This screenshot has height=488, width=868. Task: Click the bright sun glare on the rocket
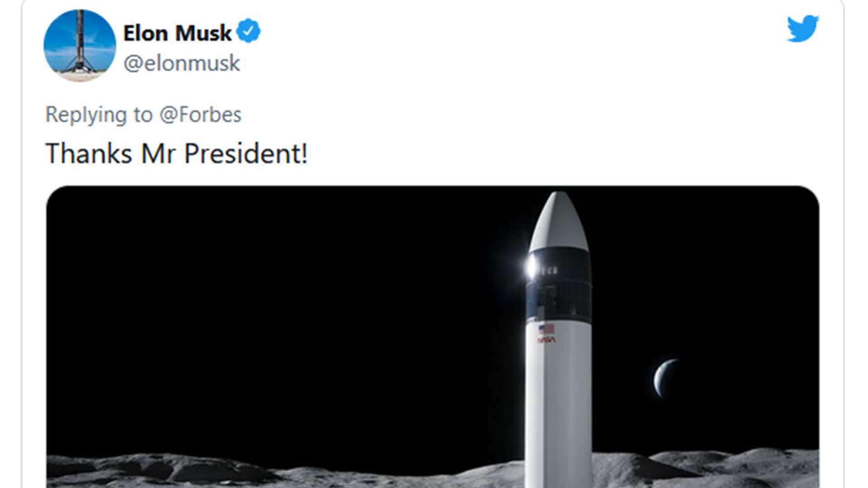click(532, 267)
